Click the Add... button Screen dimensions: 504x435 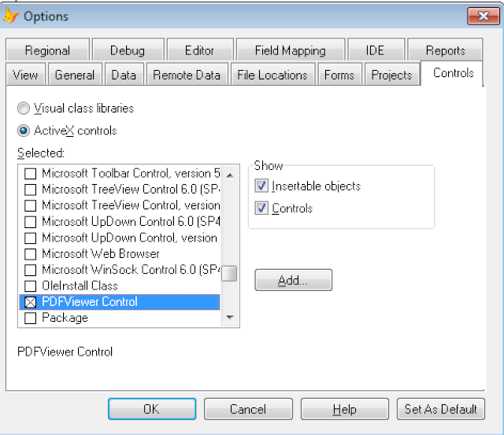293,280
